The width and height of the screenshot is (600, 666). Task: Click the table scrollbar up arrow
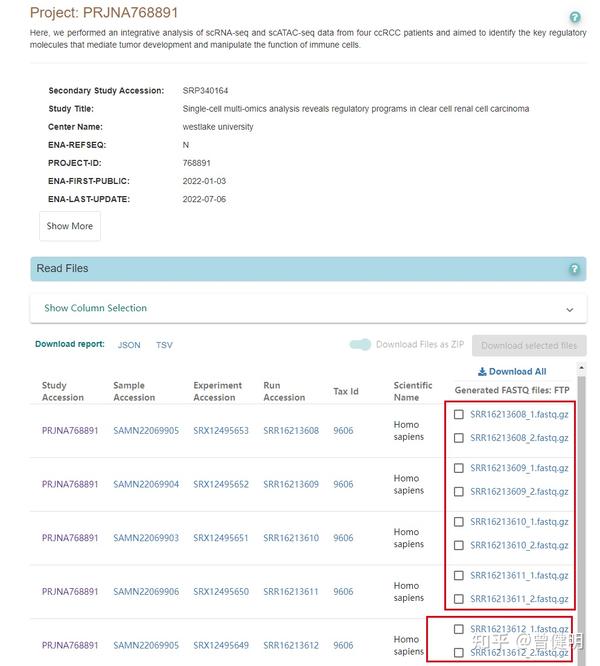point(581,367)
